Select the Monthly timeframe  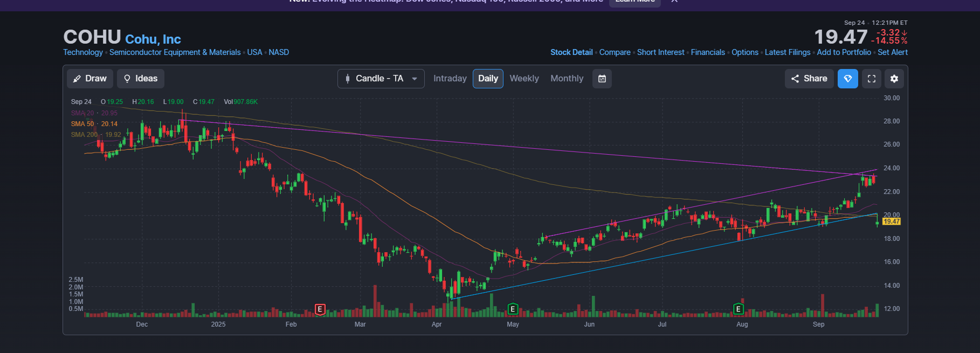point(567,79)
